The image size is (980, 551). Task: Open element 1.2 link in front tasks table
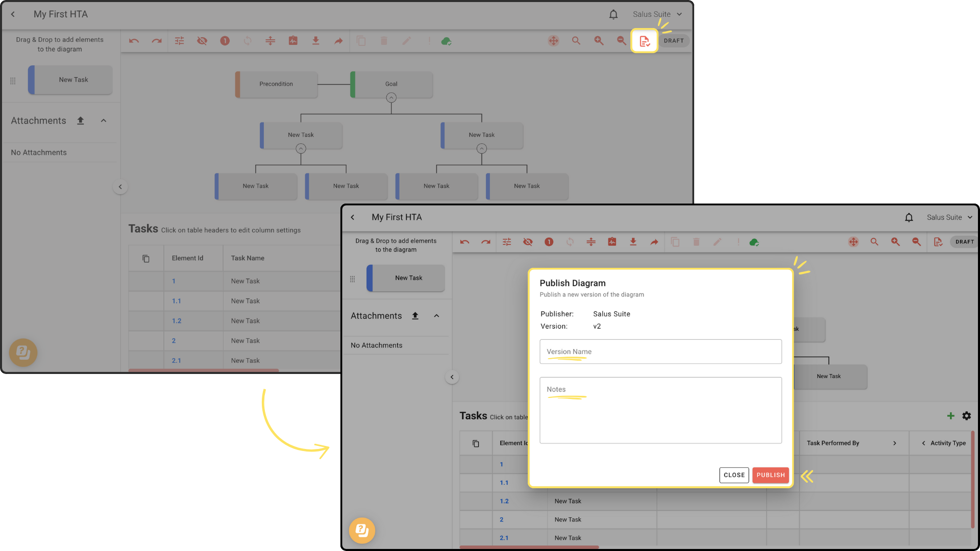tap(504, 501)
